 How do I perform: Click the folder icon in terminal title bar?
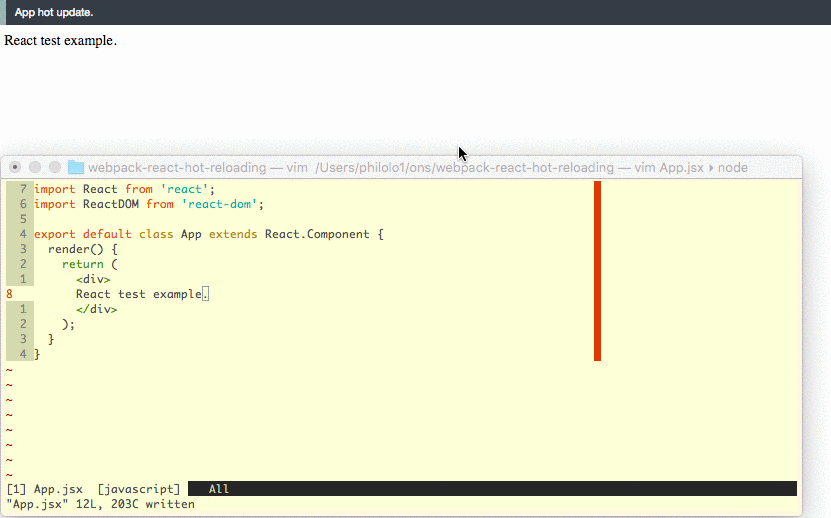click(x=76, y=168)
